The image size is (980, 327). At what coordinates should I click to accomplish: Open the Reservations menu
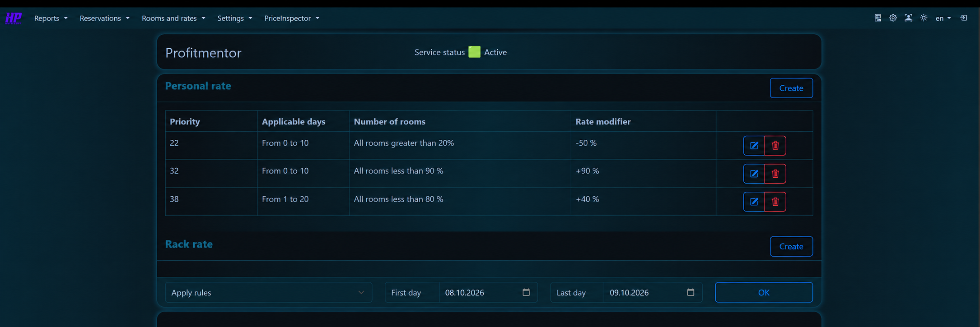tap(104, 18)
